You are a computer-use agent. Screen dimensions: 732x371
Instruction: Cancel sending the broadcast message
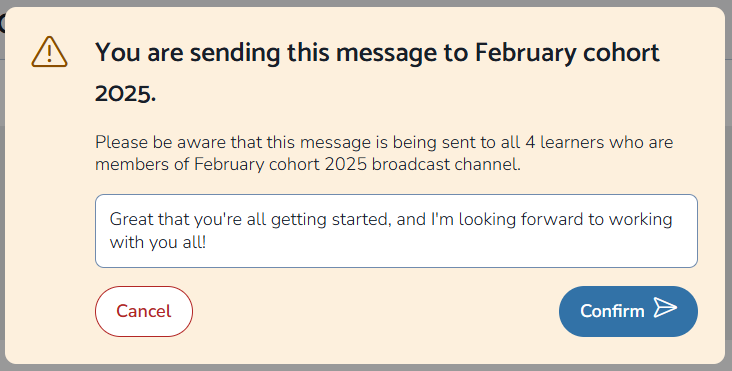pos(144,311)
